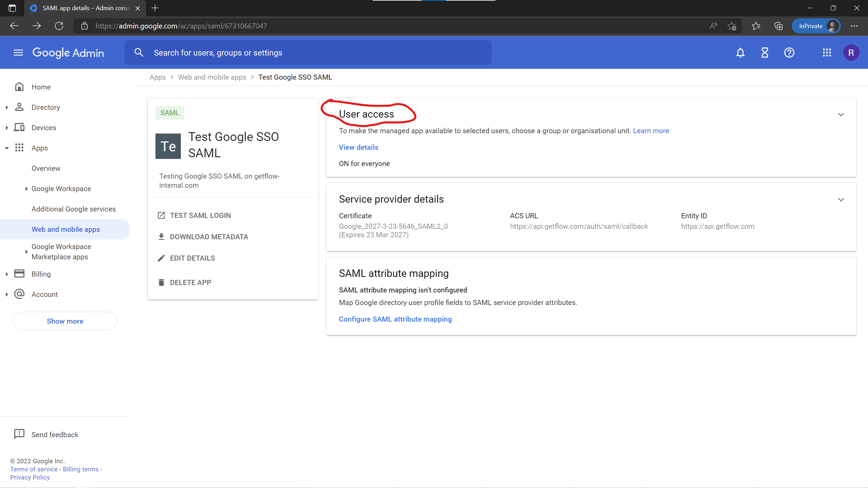Open browser Settings and more menu
The height and width of the screenshot is (488, 868).
[x=854, y=26]
